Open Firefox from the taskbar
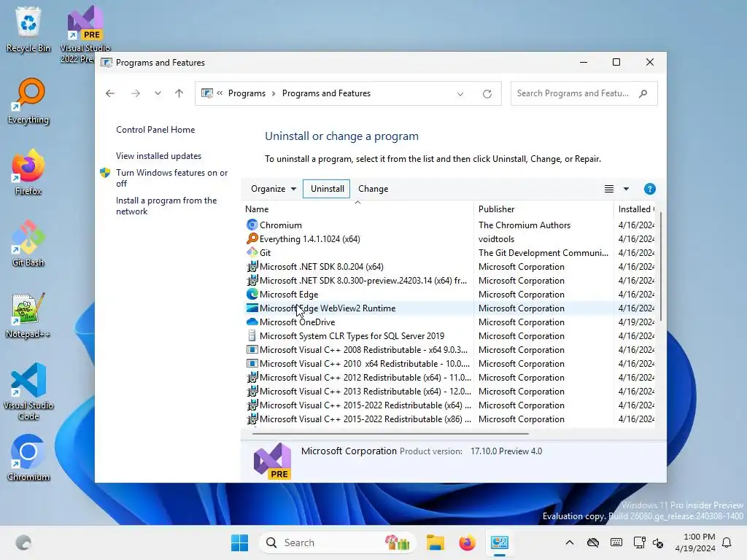 pyautogui.click(x=467, y=542)
